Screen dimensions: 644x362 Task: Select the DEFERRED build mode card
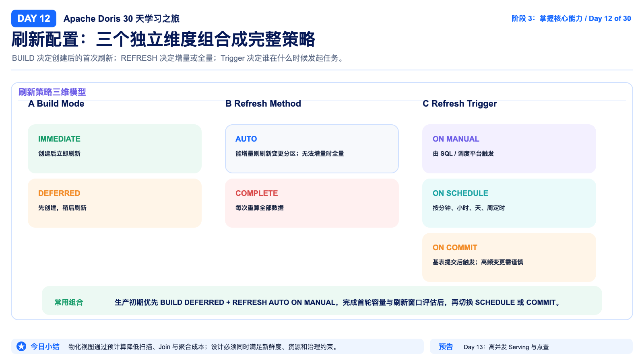[x=115, y=203]
